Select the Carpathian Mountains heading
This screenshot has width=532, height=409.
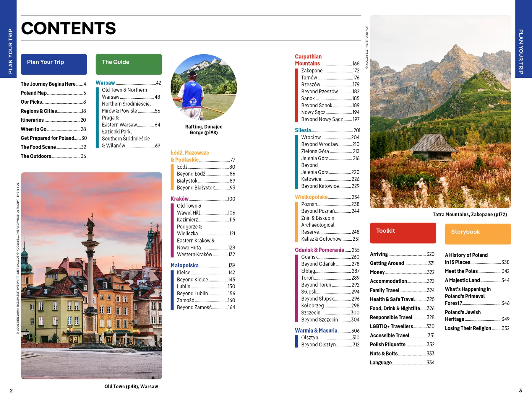point(309,59)
